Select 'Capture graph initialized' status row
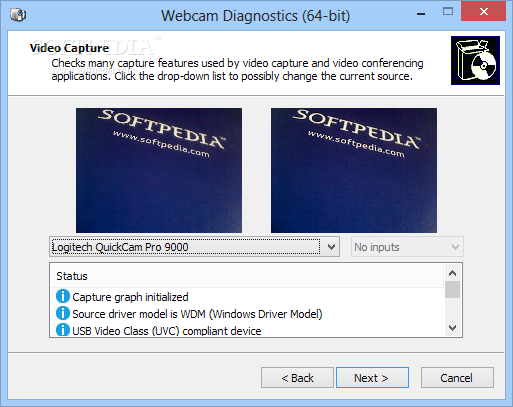The image size is (513, 407). point(247,297)
